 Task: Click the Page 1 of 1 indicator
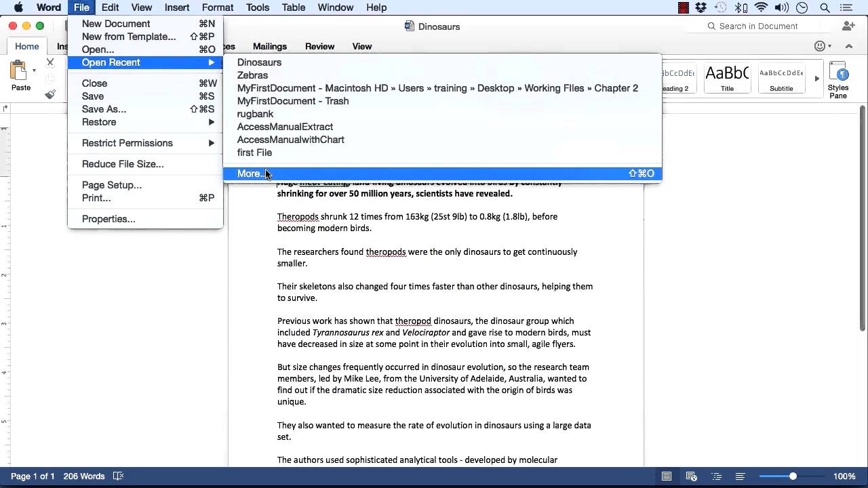click(x=33, y=476)
